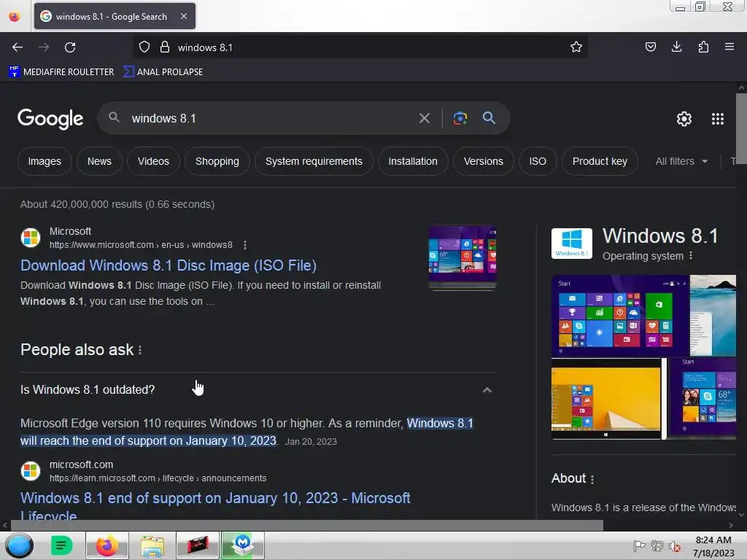Open Windows 8.1 end of support link
Image resolution: width=747 pixels, height=560 pixels.
coord(215,507)
